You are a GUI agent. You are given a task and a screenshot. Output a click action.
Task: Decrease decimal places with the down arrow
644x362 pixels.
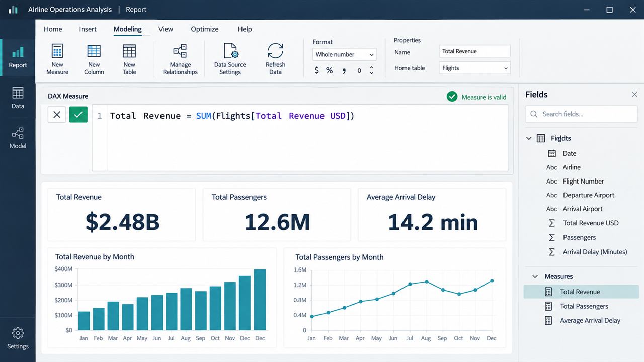pyautogui.click(x=372, y=73)
